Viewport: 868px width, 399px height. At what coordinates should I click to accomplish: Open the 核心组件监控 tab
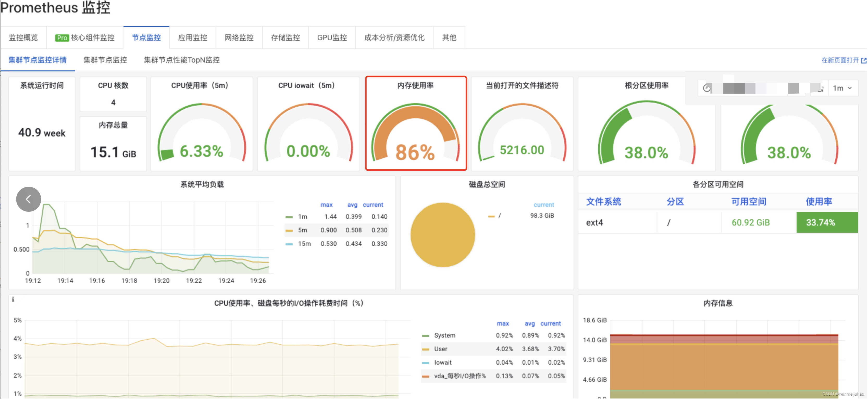85,38
